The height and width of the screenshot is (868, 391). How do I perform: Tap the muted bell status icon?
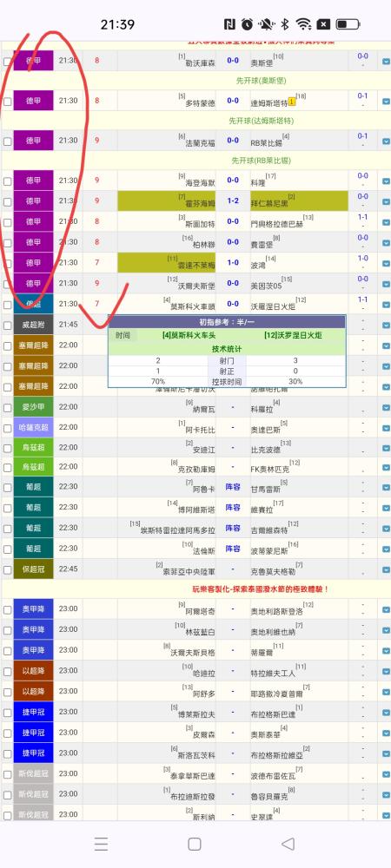[x=266, y=24]
